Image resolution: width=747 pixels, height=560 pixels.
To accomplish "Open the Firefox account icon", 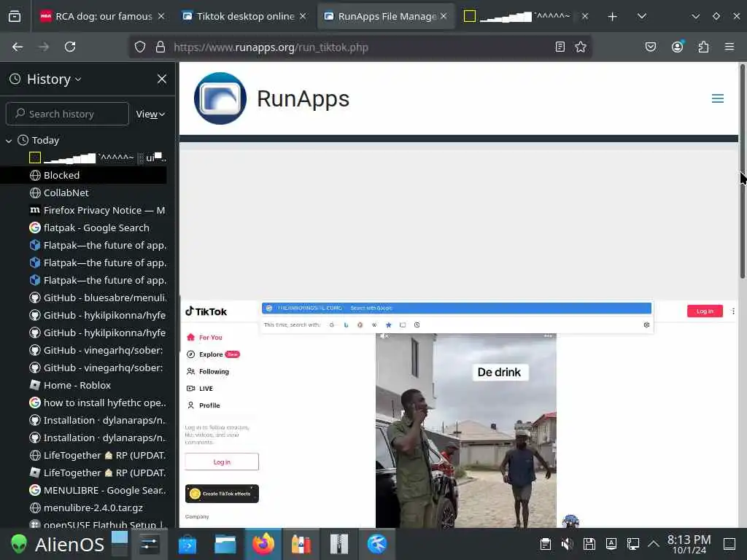I will (x=678, y=47).
